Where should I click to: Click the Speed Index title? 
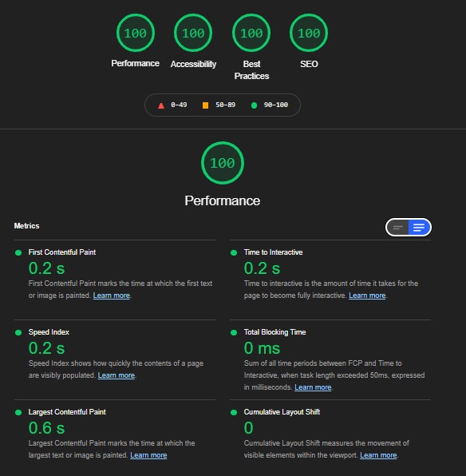click(x=49, y=332)
